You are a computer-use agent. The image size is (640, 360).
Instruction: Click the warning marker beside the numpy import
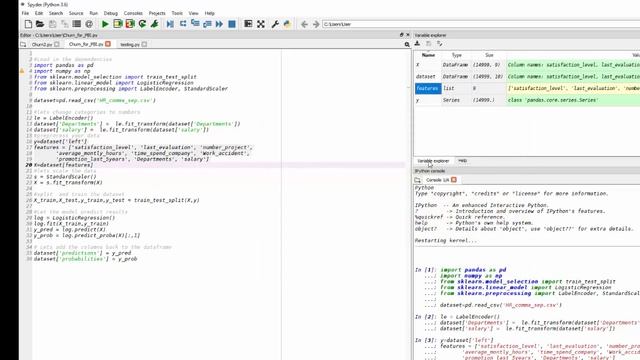[x=22, y=71]
